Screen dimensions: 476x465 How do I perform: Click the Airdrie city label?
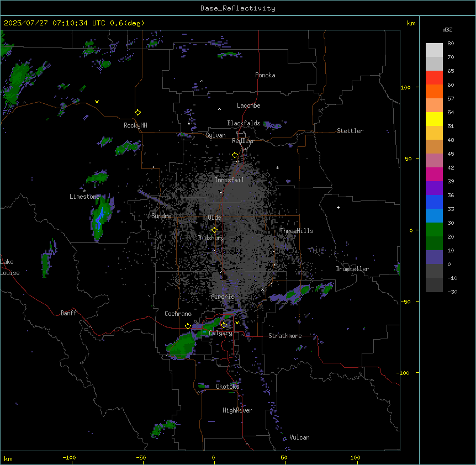click(x=223, y=297)
